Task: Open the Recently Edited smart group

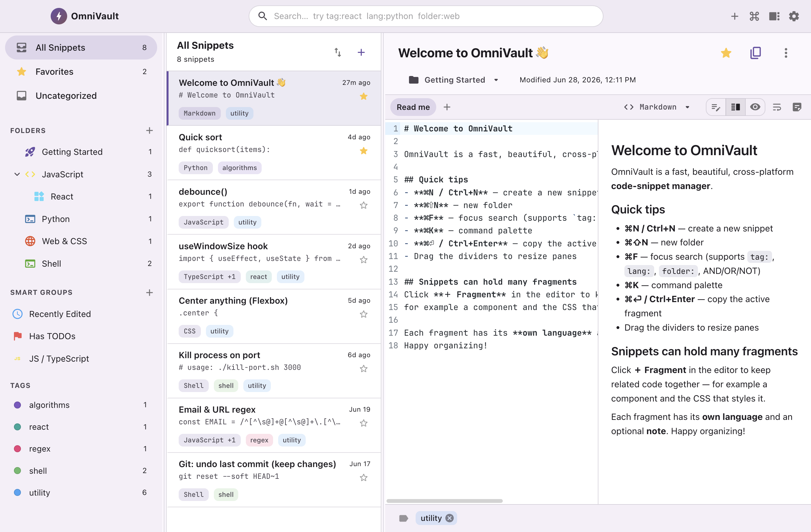Action: point(81,314)
